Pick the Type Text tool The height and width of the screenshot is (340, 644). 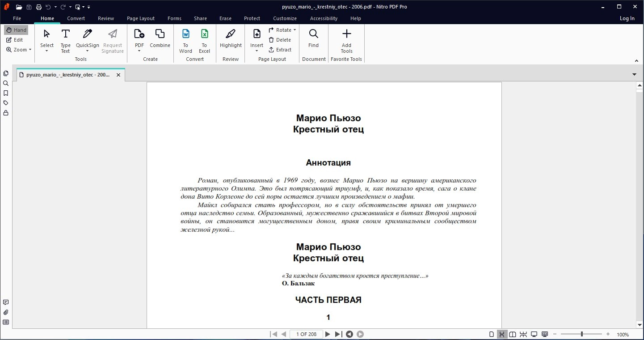(x=66, y=40)
